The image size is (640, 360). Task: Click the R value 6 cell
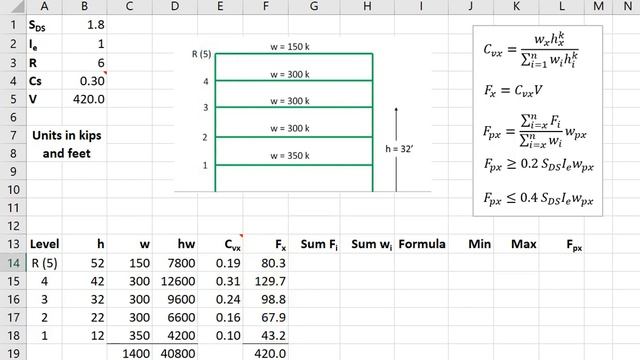84,62
